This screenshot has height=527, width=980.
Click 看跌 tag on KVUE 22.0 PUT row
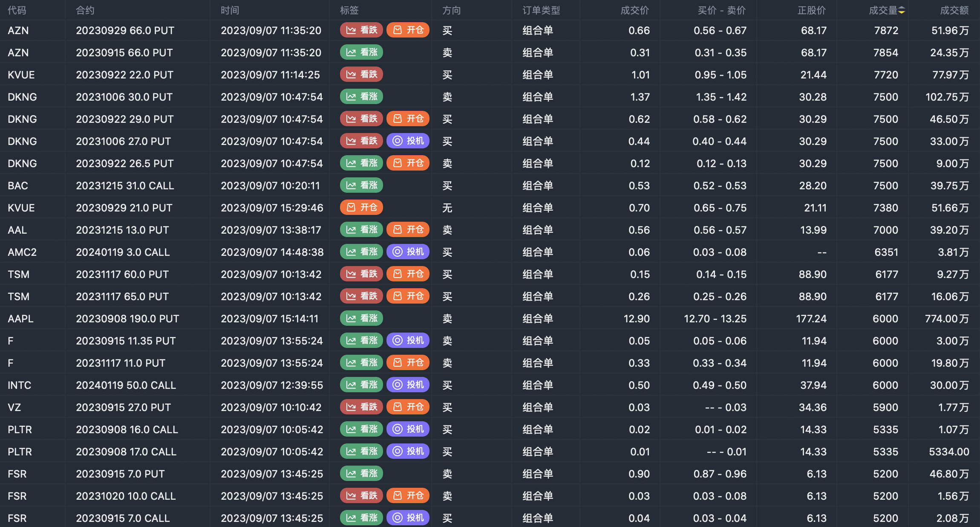(x=361, y=75)
